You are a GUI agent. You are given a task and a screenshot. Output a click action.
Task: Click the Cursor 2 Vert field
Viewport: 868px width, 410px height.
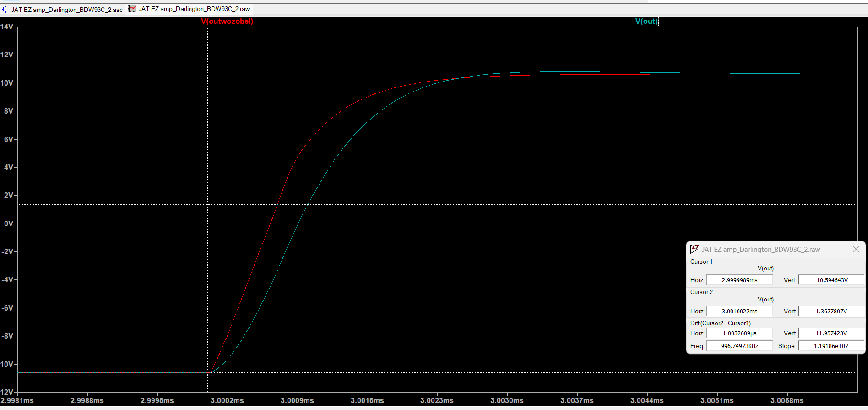(x=831, y=311)
